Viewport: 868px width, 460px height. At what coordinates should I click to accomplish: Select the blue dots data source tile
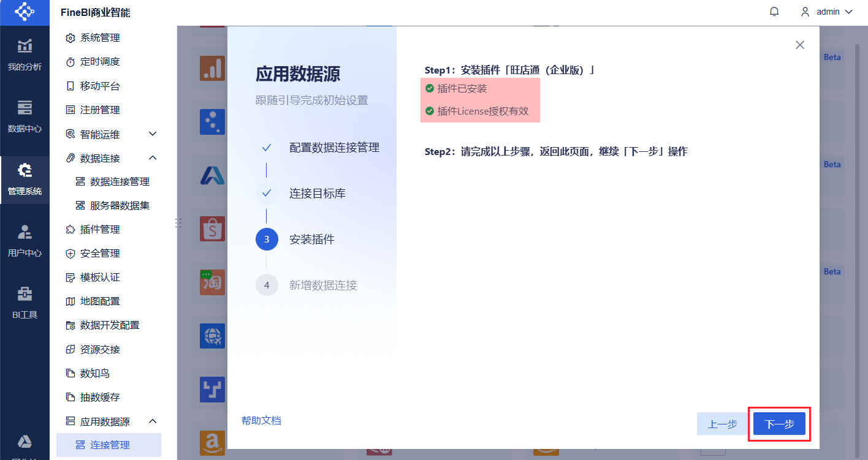click(x=212, y=122)
